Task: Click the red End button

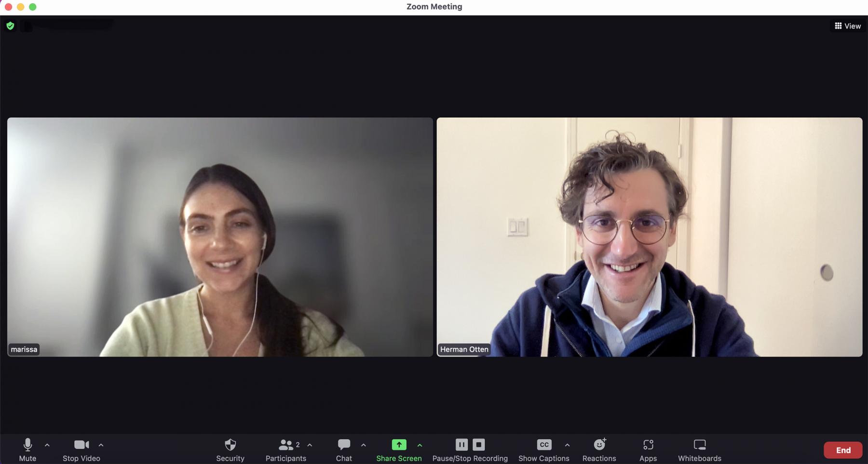Action: click(843, 450)
